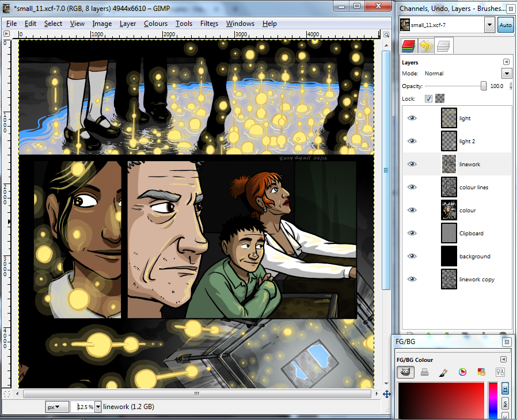Select the colour layer thumbnail
The height and width of the screenshot is (420, 517).
[449, 210]
